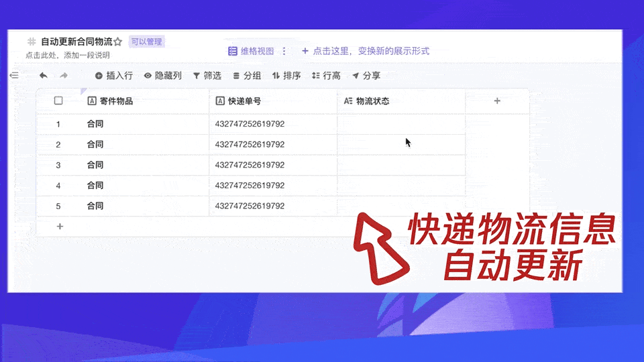This screenshot has height=362, width=644.
Task: Open the 维格视图 view options menu
Action: [x=284, y=51]
